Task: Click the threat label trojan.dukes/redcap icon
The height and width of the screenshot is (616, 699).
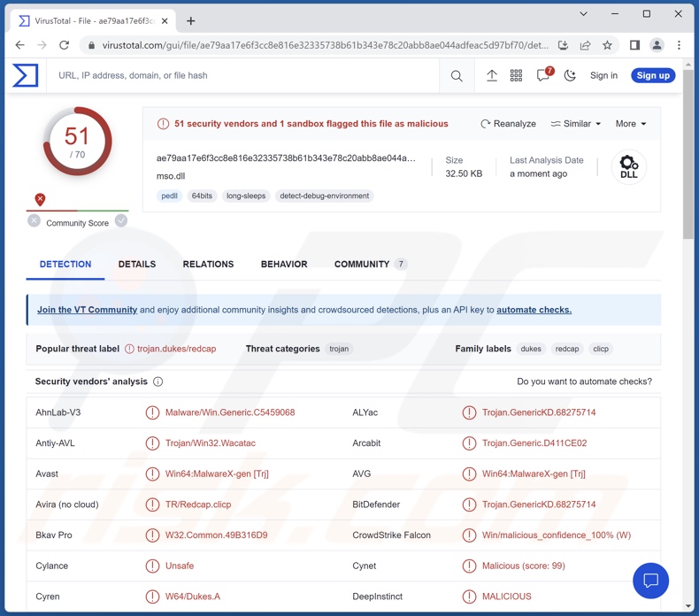Action: [x=129, y=349]
